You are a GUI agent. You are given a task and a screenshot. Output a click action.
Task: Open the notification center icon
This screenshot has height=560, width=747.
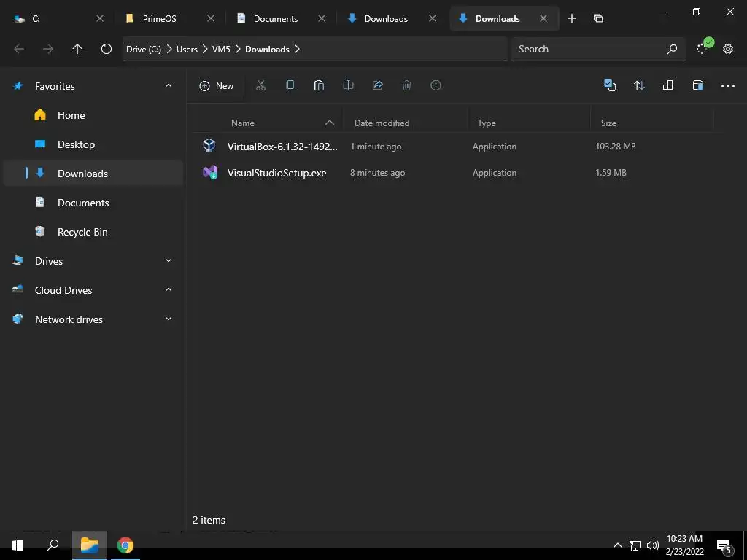724,546
